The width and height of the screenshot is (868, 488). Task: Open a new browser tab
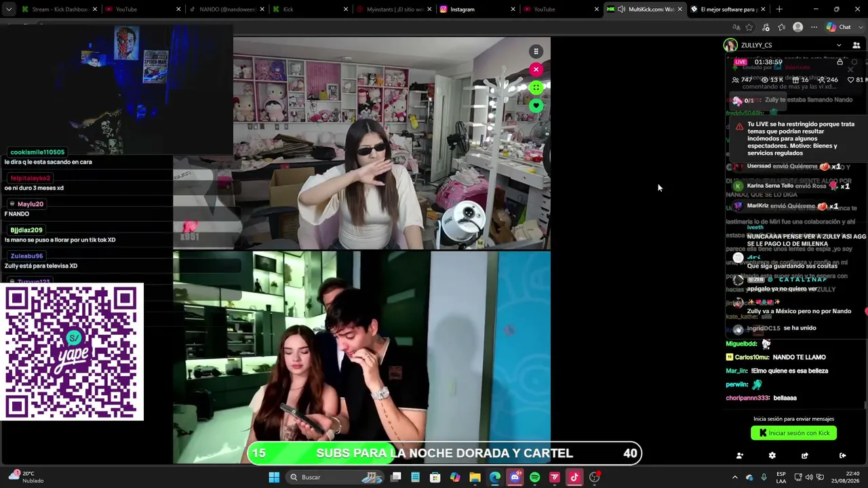779,9
